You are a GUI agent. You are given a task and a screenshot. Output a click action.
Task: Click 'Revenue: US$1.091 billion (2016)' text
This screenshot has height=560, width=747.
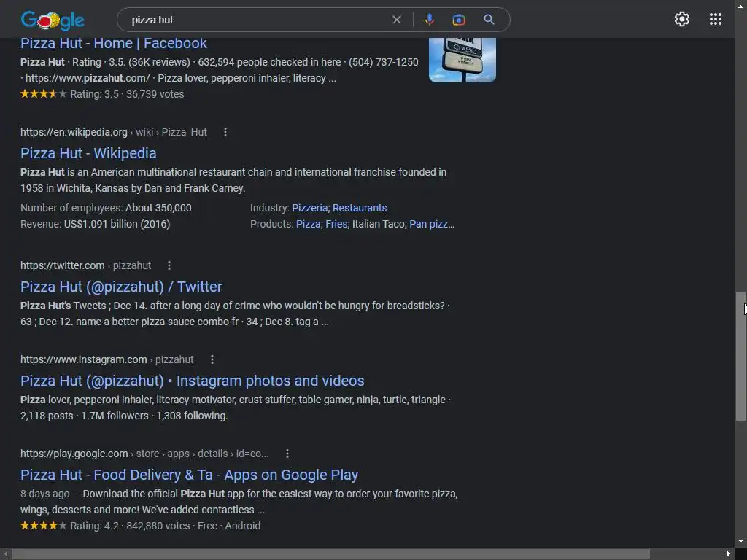[x=96, y=224]
